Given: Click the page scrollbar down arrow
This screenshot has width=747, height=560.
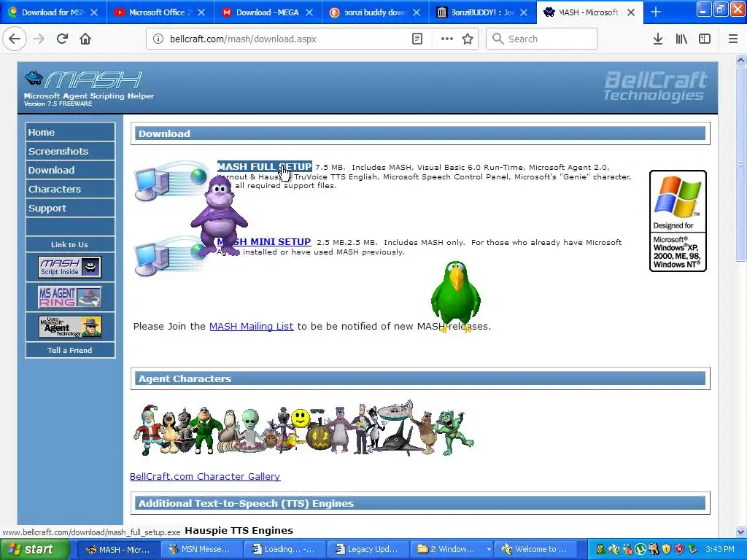Looking at the screenshot, I should [x=740, y=532].
